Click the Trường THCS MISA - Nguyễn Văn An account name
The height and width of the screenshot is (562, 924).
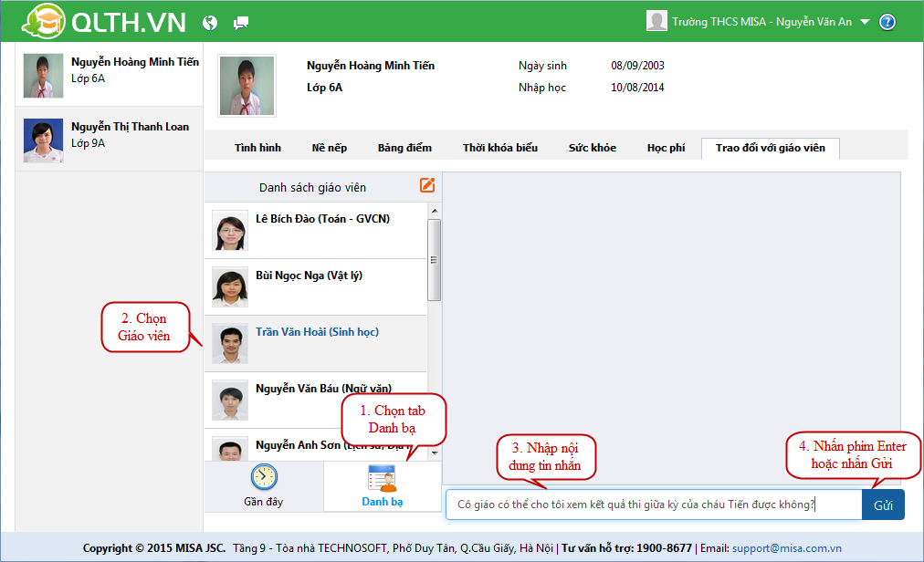click(762, 22)
